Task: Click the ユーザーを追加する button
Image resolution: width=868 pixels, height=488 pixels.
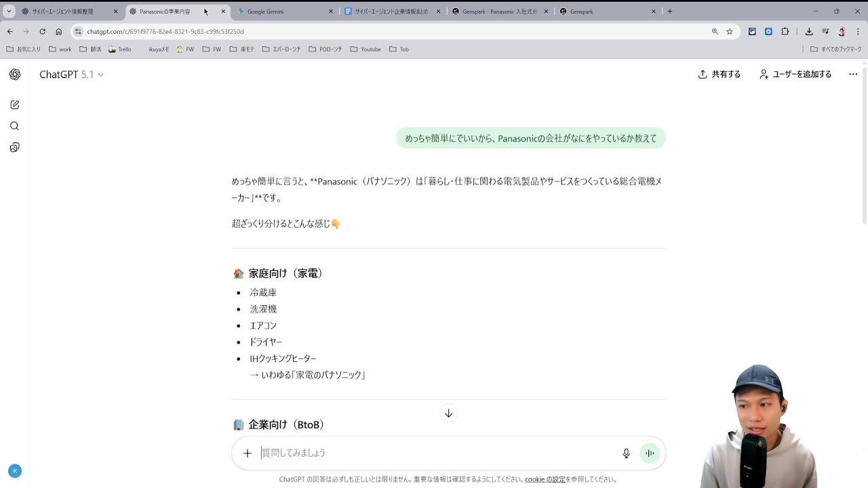Action: point(795,75)
